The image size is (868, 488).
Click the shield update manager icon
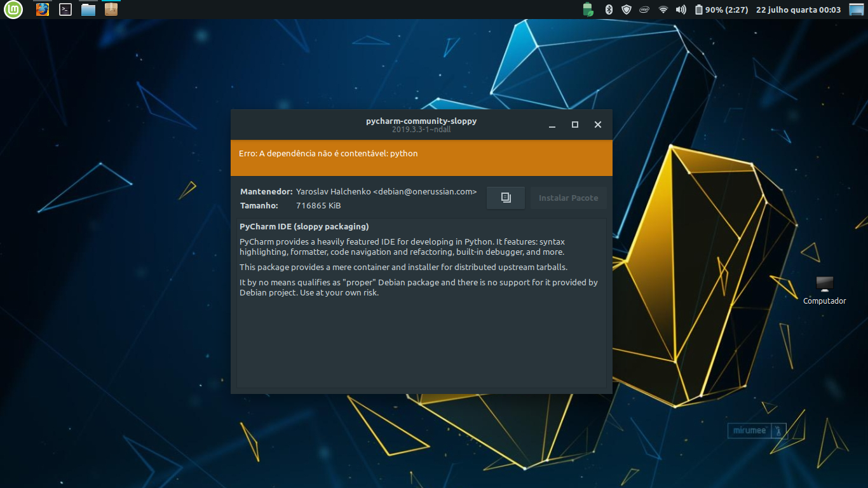[x=627, y=10]
